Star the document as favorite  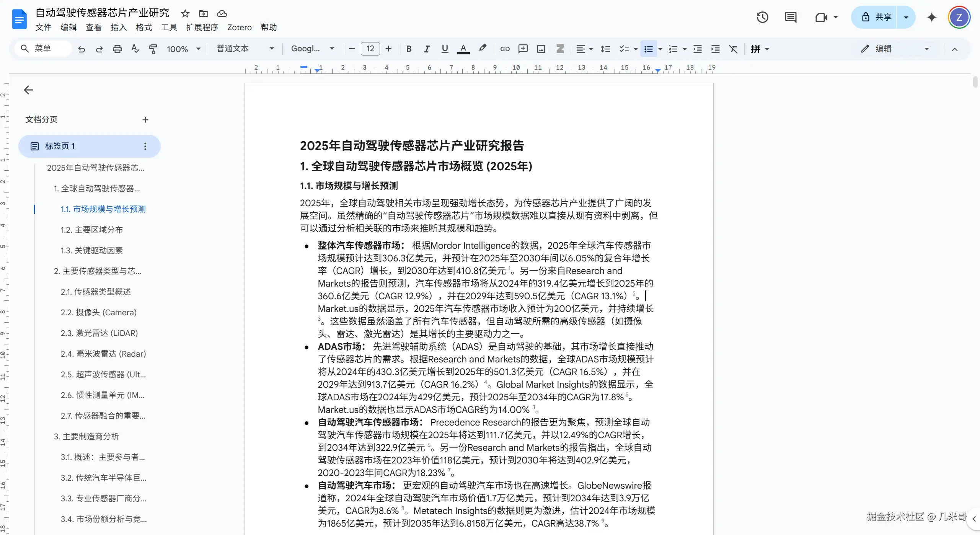tap(185, 13)
